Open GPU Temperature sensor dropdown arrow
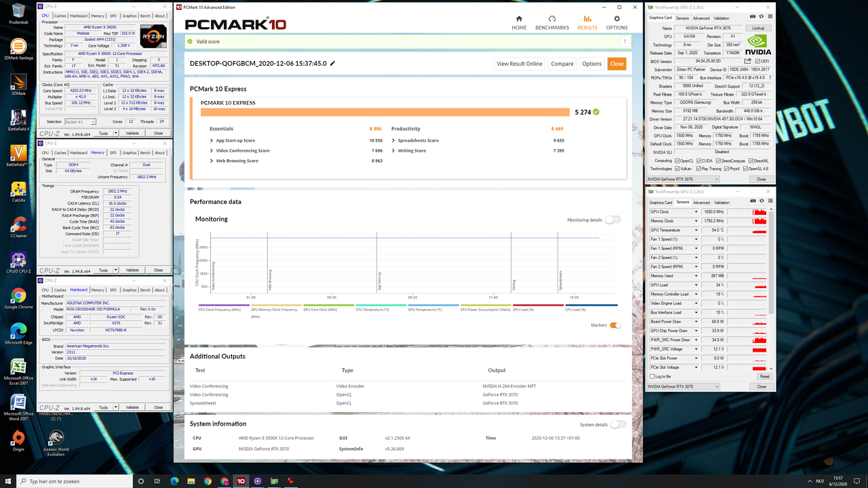 (696, 230)
